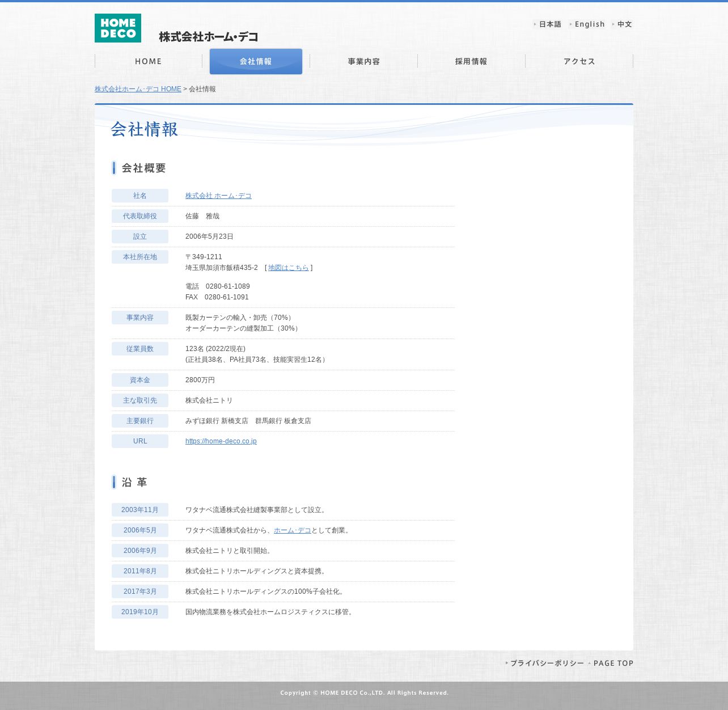Click the address 埼玉県加須市飯積435-2
The image size is (728, 710).
pyautogui.click(x=222, y=268)
